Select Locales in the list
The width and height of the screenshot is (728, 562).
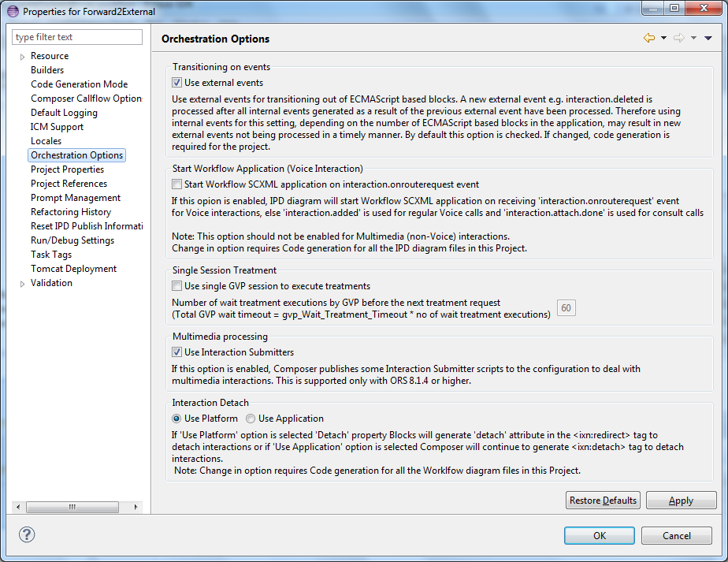tap(46, 141)
